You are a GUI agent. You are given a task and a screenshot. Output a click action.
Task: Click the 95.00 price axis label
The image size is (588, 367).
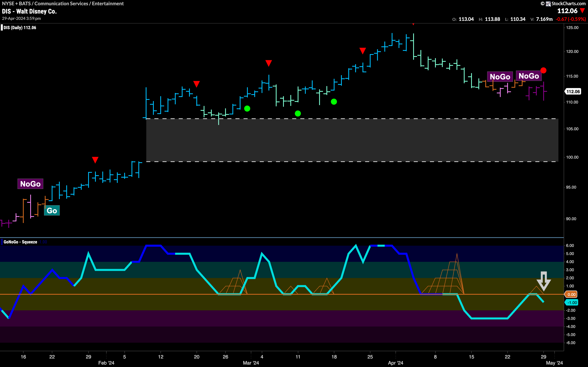pos(571,187)
